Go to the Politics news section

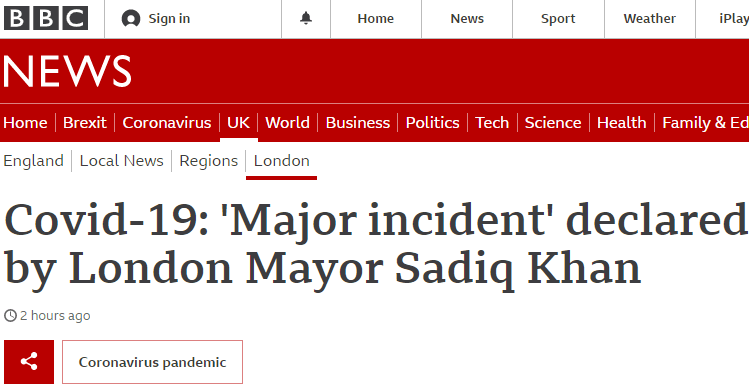[x=432, y=123]
